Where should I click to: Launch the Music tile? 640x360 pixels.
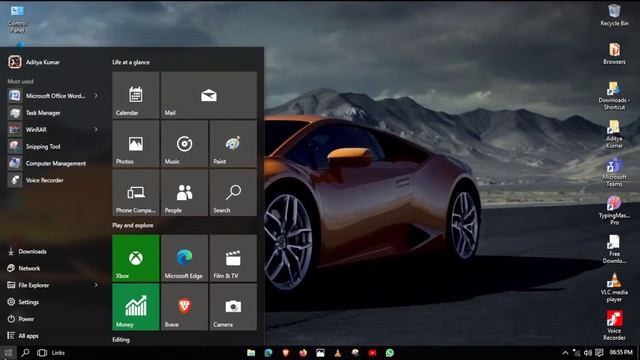pos(184,144)
